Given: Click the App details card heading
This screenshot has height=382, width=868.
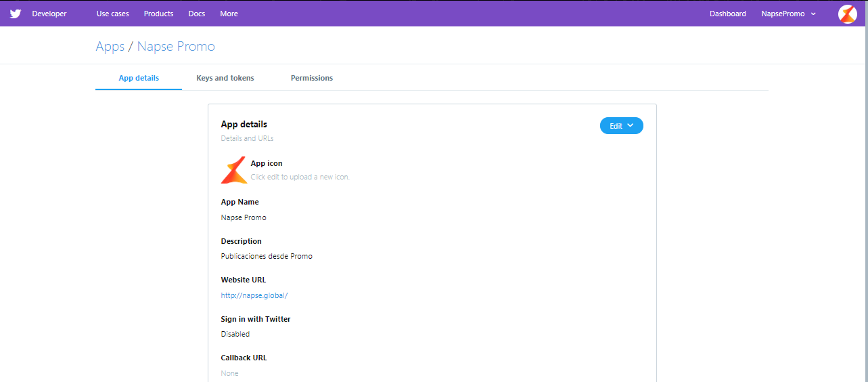Looking at the screenshot, I should 244,125.
